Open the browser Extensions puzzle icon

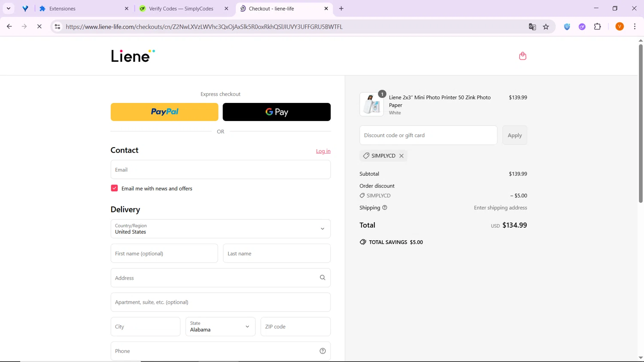click(x=597, y=27)
